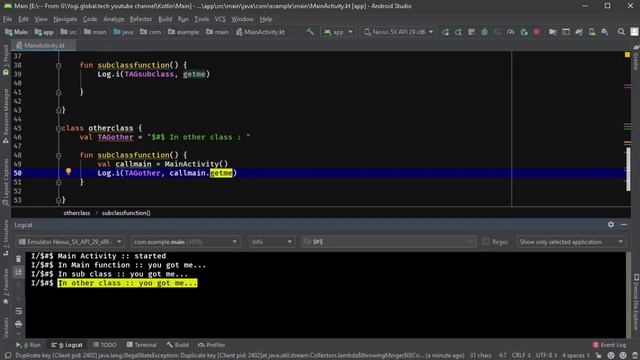
Task: Click the Sync Project with Gradle Files icon
Action: (x=579, y=32)
